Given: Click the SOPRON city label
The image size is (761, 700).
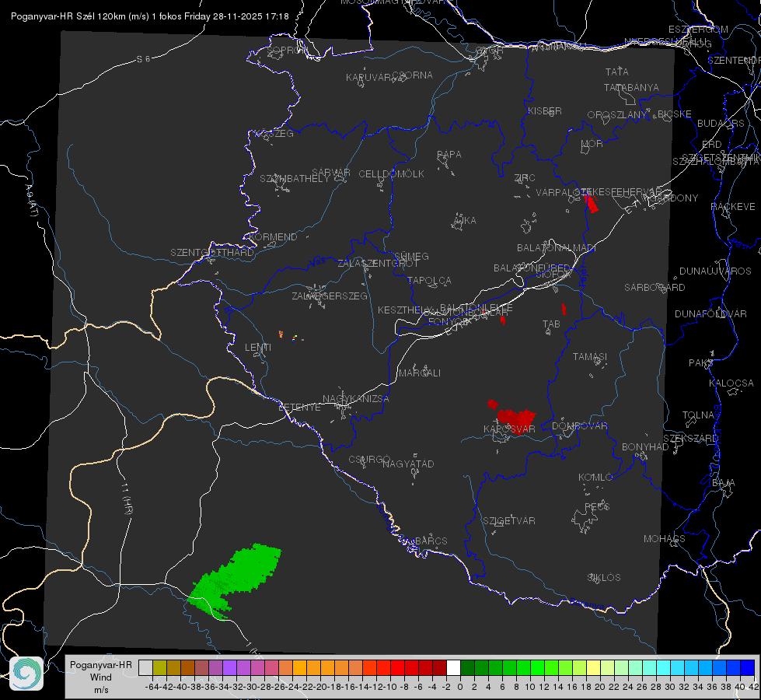Looking at the screenshot, I should click(288, 50).
